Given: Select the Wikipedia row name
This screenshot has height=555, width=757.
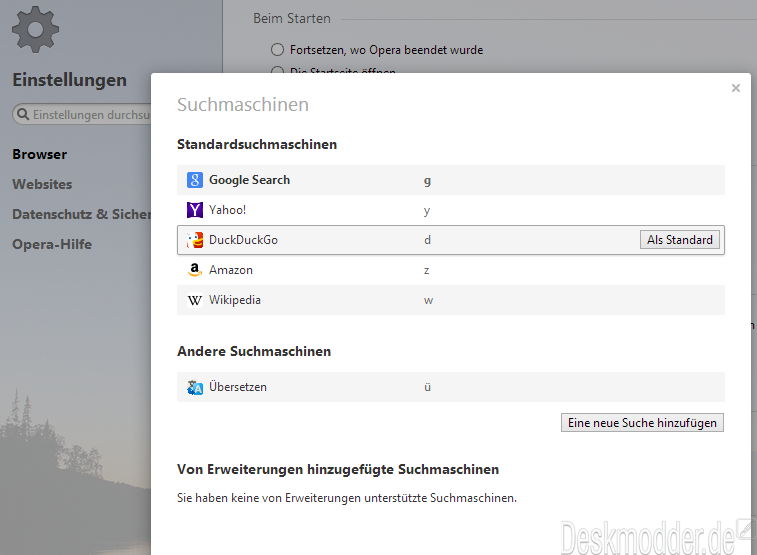Looking at the screenshot, I should coord(235,300).
